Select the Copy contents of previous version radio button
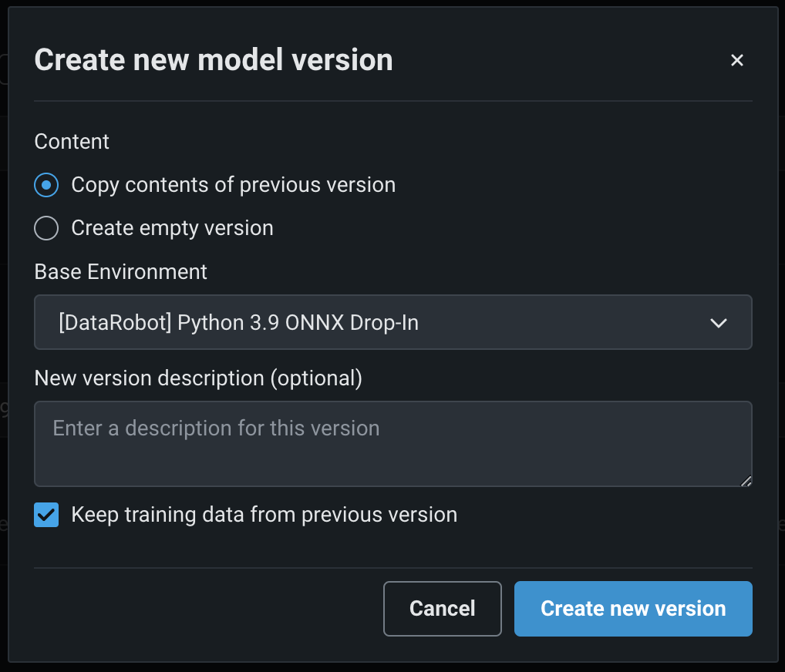The height and width of the screenshot is (672, 785). 47,185
